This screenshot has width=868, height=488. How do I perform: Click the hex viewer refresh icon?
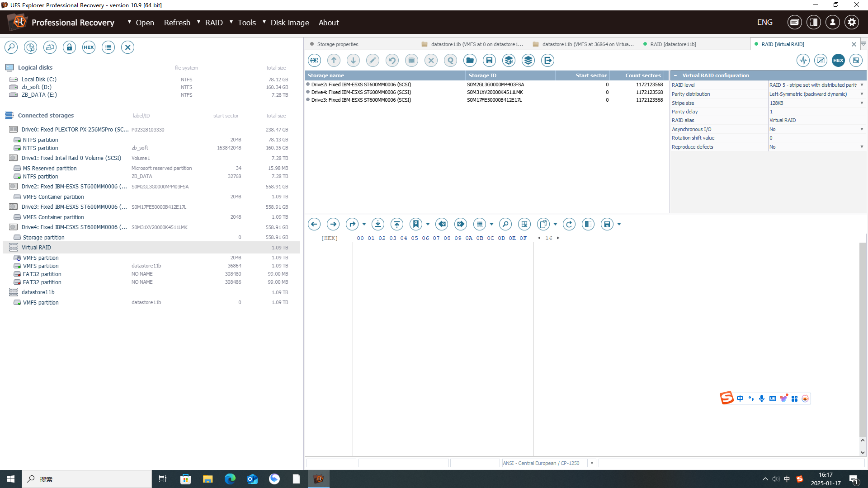pos(569,224)
